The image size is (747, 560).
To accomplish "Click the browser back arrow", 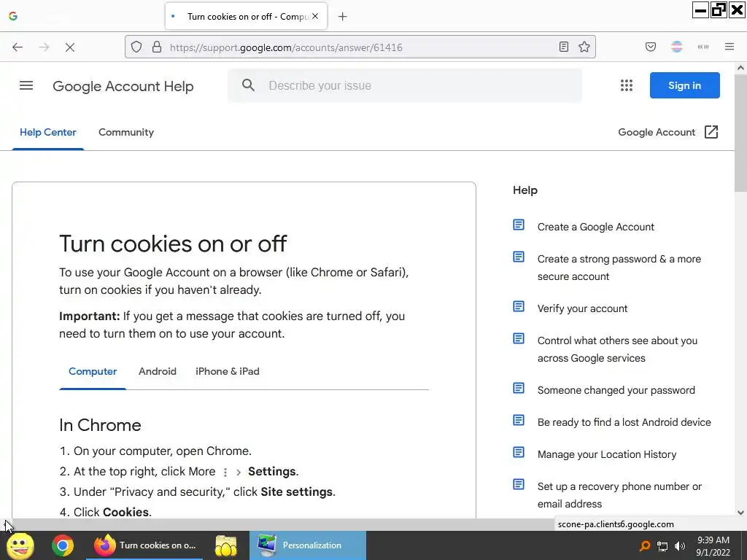I will 18,47.
